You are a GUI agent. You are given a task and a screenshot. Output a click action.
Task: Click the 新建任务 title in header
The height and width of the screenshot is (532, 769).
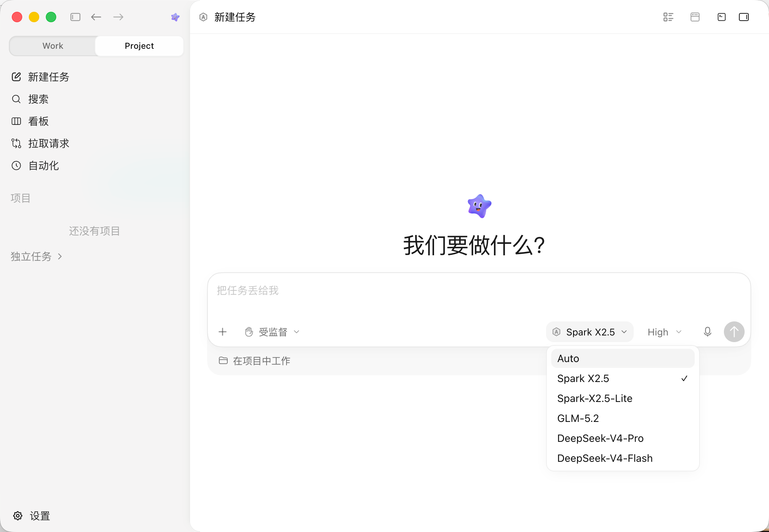point(235,17)
